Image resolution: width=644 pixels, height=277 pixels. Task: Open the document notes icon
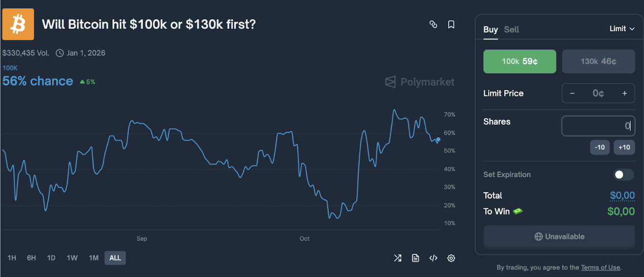point(415,258)
